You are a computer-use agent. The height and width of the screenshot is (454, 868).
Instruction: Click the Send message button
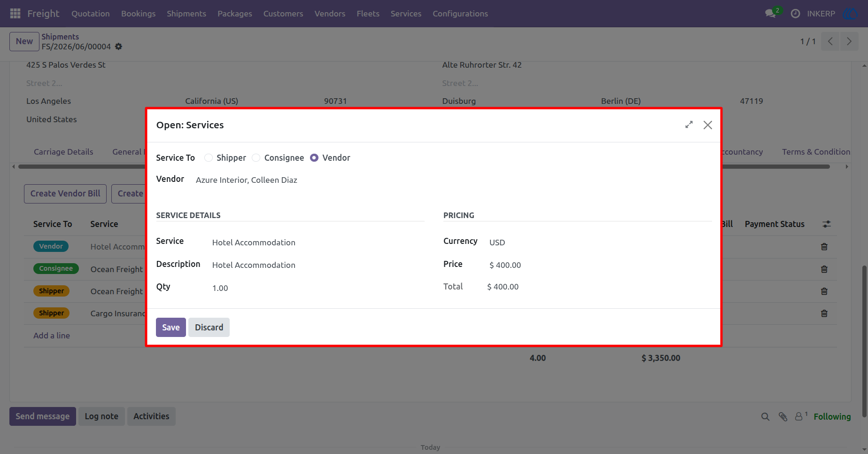[x=43, y=416]
